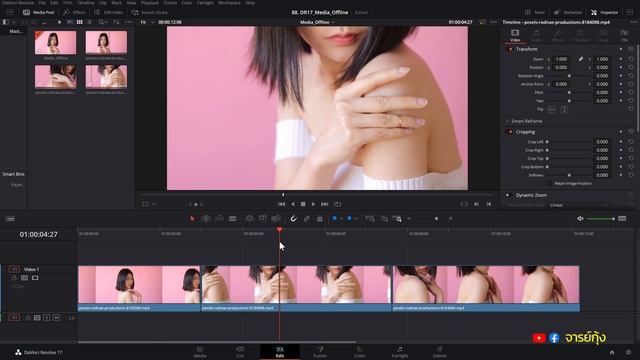Click the red timeline playhead marker
Screen dimensions: 640x360
pos(280,230)
